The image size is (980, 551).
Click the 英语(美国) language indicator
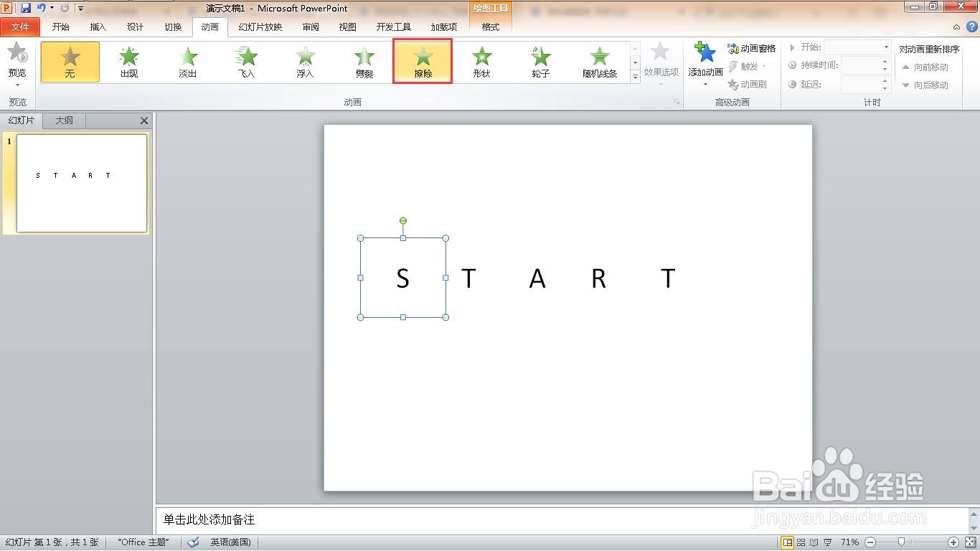click(230, 542)
